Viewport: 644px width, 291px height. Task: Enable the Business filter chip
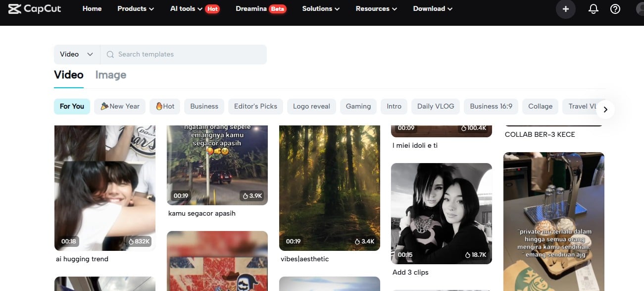pyautogui.click(x=204, y=106)
